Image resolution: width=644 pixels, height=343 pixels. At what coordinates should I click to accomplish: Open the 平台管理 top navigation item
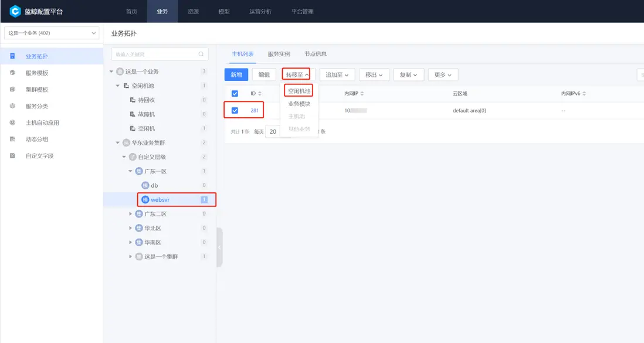[302, 12]
